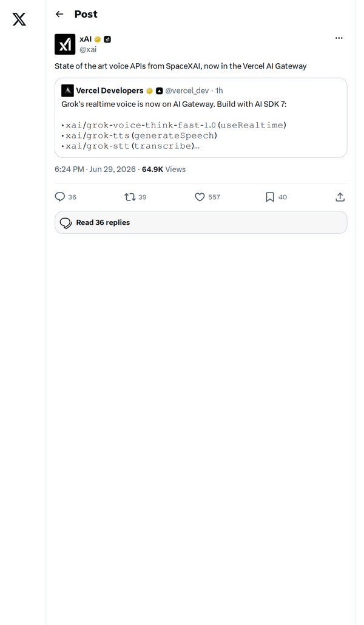Open quoted post from Vercel Developers
The image size is (364, 625).
[201, 118]
